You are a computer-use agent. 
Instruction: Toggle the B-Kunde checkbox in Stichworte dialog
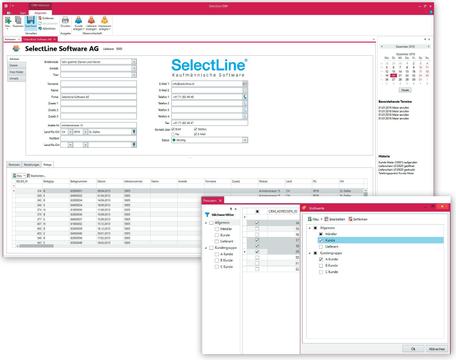pos(321,266)
